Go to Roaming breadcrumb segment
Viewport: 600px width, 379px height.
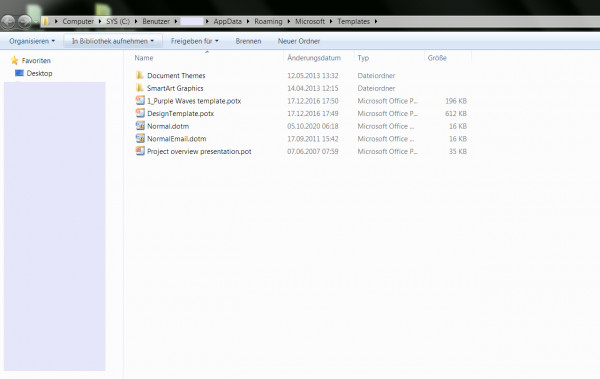point(268,21)
